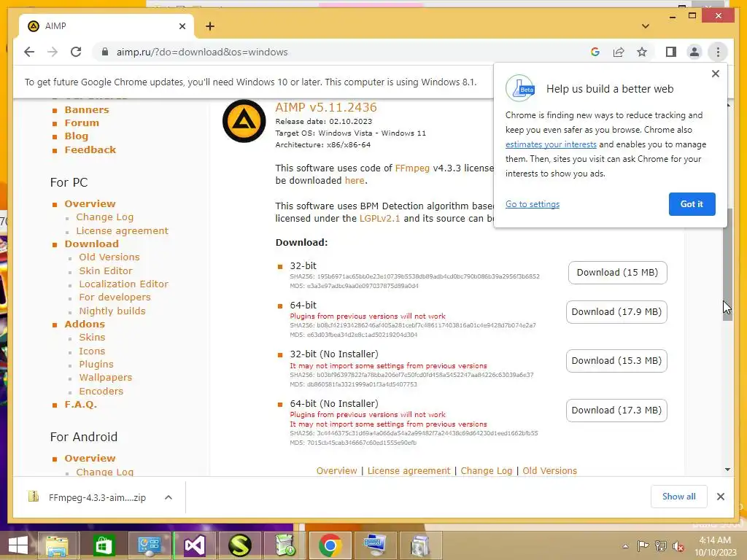
Task: Open tab search chevron in title bar
Action: click(x=645, y=26)
